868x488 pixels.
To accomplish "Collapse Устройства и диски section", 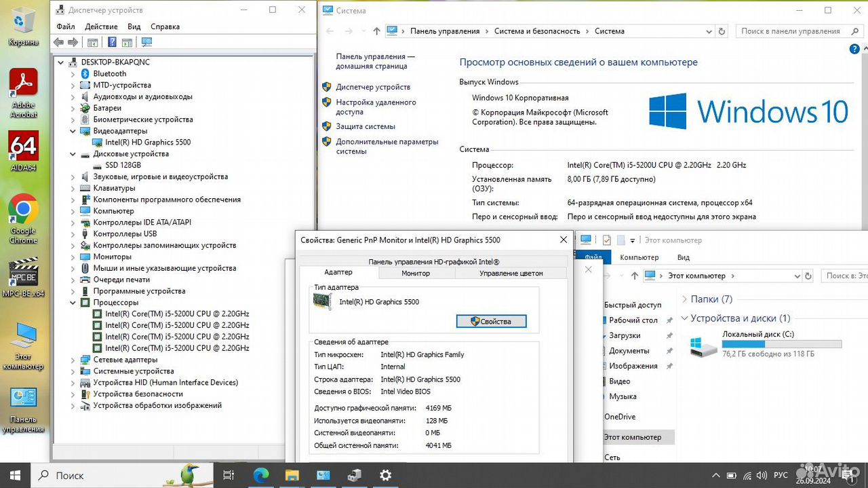I will (684, 318).
